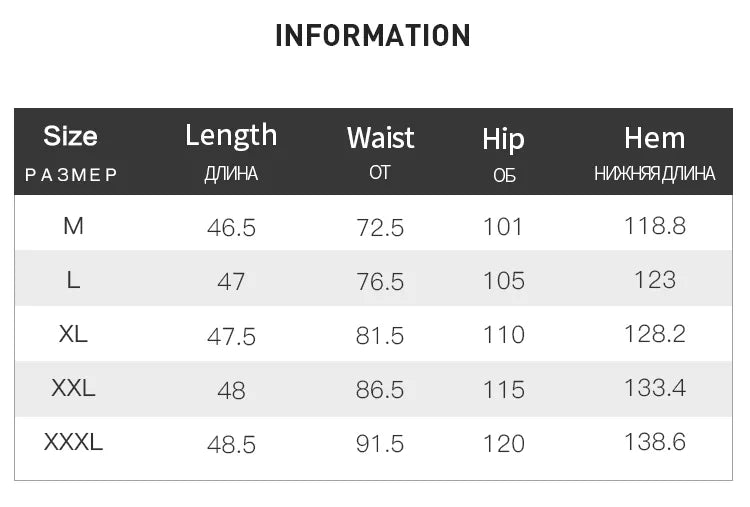Click length value 48 in XXL row
The image size is (750, 507).
(231, 390)
